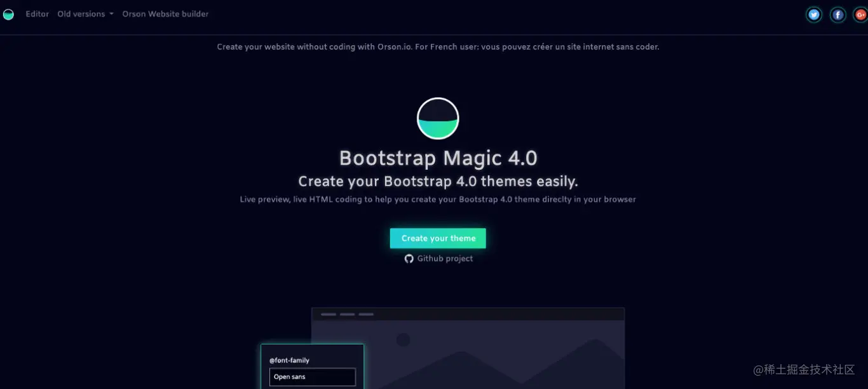Click the Orson.io promo sentence

438,47
